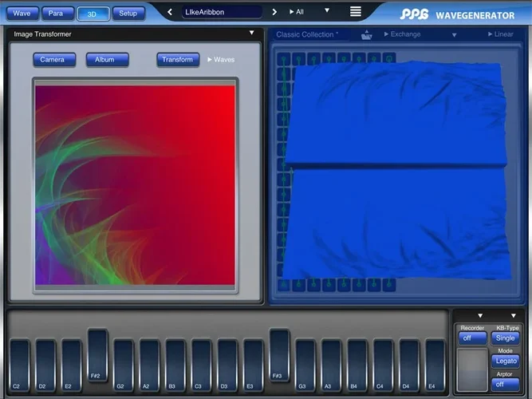Switch the Legato mode button

[x=506, y=361]
